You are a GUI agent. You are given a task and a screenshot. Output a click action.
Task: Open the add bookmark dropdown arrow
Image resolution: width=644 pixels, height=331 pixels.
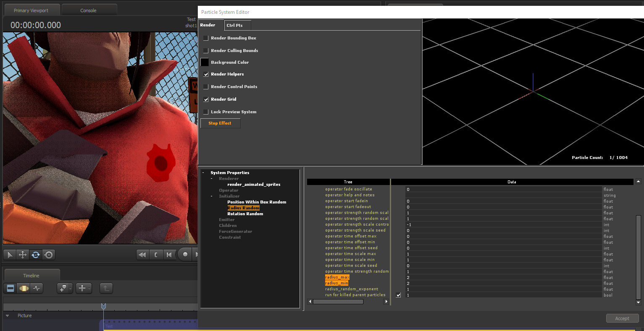click(70, 288)
